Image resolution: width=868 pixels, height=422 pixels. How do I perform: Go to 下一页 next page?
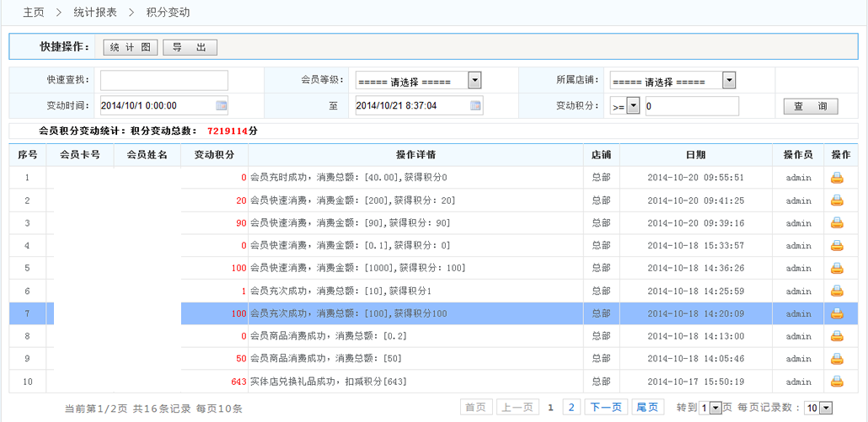point(605,408)
